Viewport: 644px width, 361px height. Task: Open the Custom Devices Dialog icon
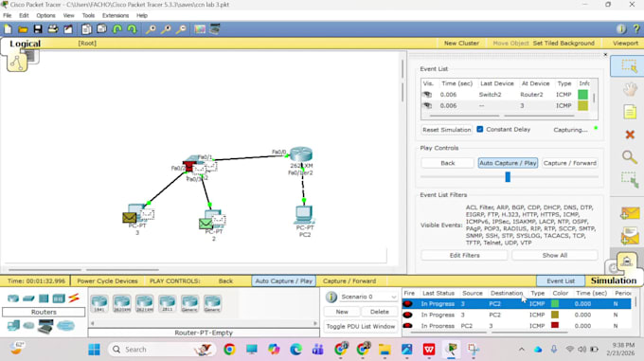[215, 29]
